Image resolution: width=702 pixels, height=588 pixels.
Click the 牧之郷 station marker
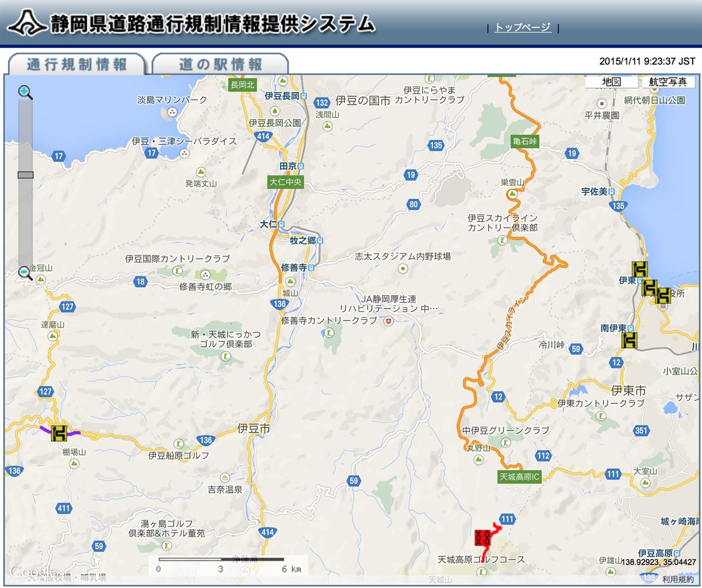320,241
